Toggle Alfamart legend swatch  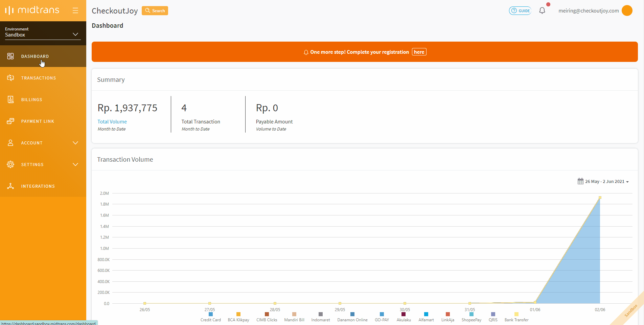click(426, 314)
